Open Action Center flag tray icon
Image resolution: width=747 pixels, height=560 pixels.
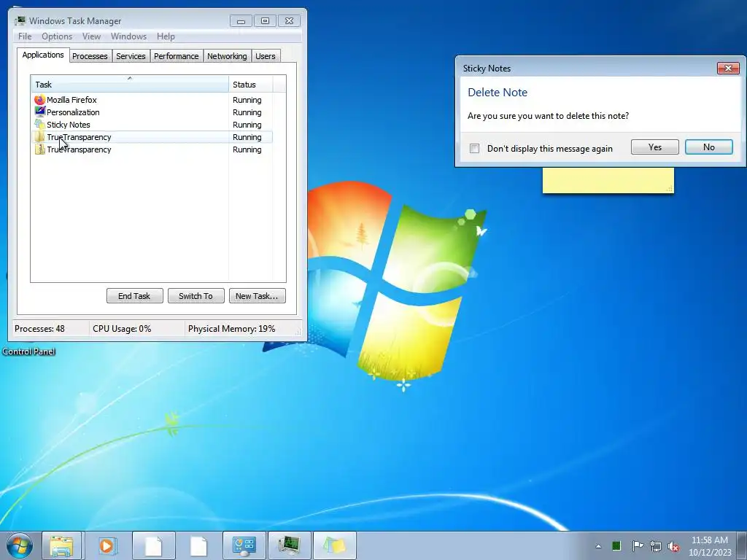(638, 545)
